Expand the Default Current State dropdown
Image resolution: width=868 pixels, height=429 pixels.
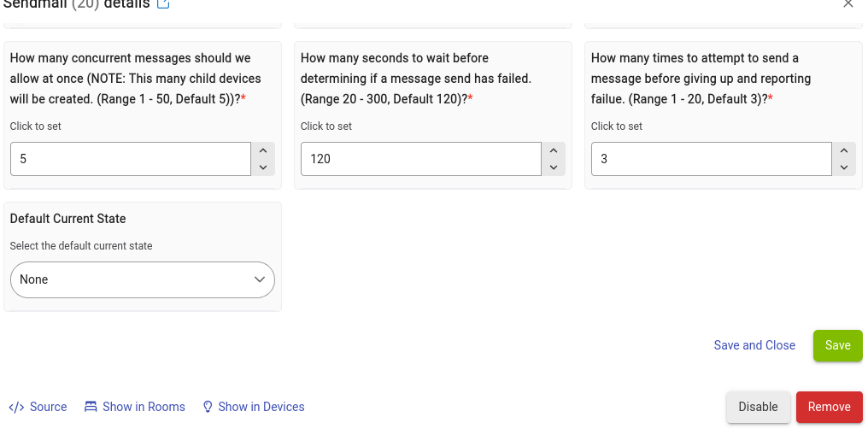click(x=143, y=279)
